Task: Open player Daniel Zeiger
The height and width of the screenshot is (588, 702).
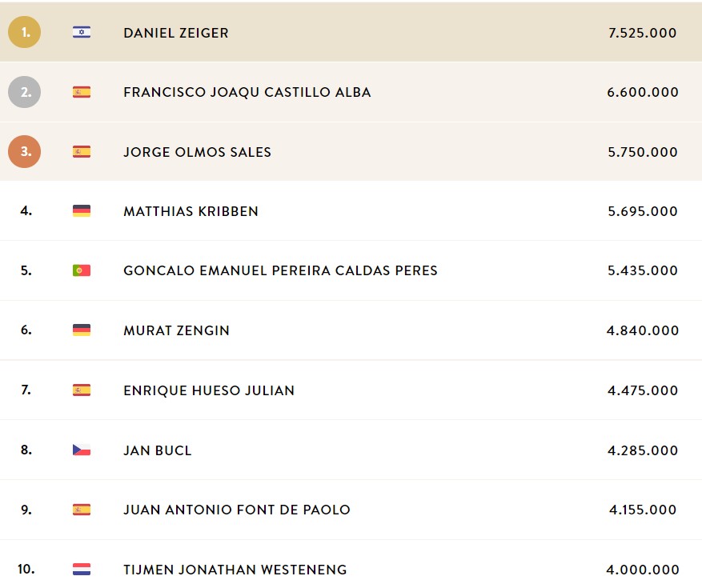Action: [176, 33]
